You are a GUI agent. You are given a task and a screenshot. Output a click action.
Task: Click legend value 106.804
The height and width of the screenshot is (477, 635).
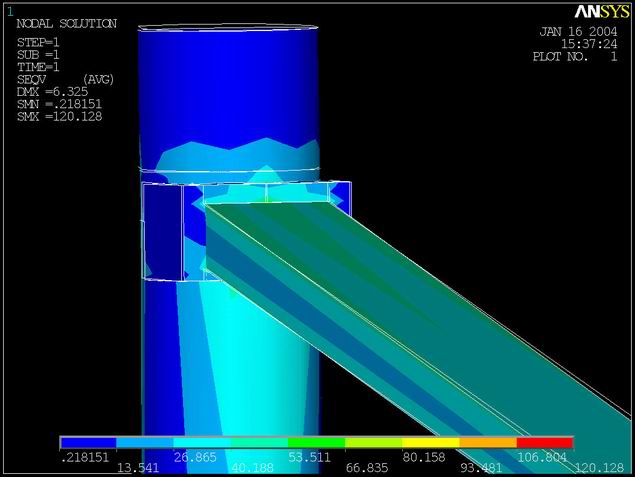pos(542,458)
